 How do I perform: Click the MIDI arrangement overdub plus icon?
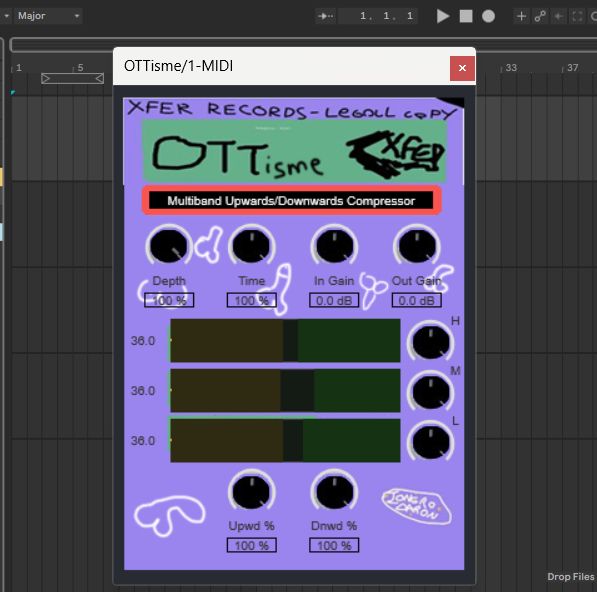pyautogui.click(x=521, y=16)
